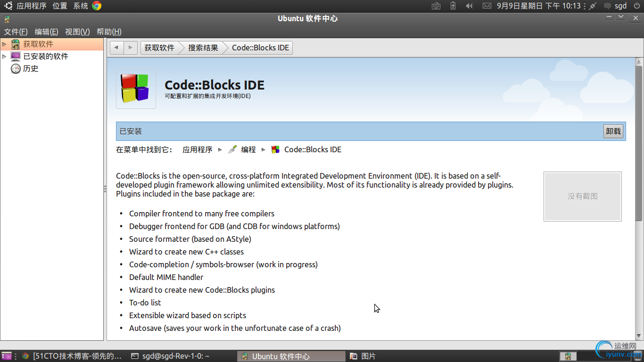Click the 获取软件 sidebar icon
The height and width of the screenshot is (362, 644).
click(x=16, y=44)
